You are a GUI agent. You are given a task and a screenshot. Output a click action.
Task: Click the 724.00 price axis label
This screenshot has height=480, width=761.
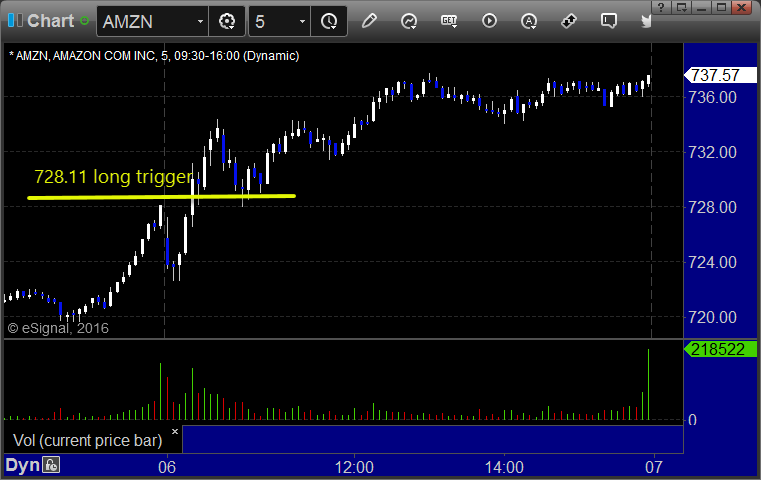(712, 263)
